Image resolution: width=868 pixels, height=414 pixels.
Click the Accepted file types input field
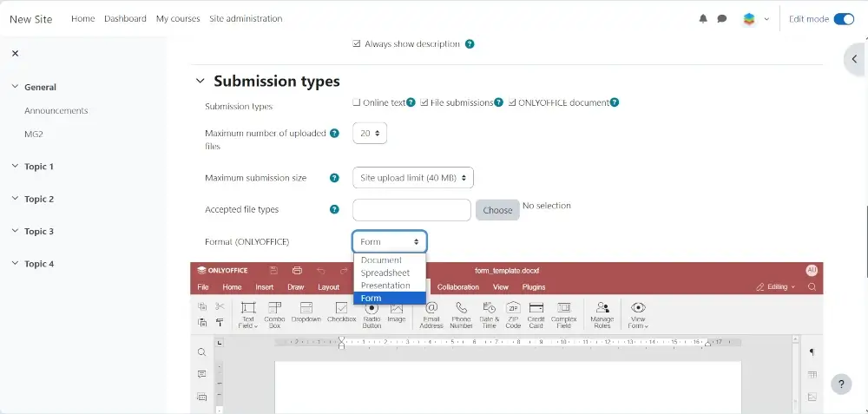[x=411, y=210]
